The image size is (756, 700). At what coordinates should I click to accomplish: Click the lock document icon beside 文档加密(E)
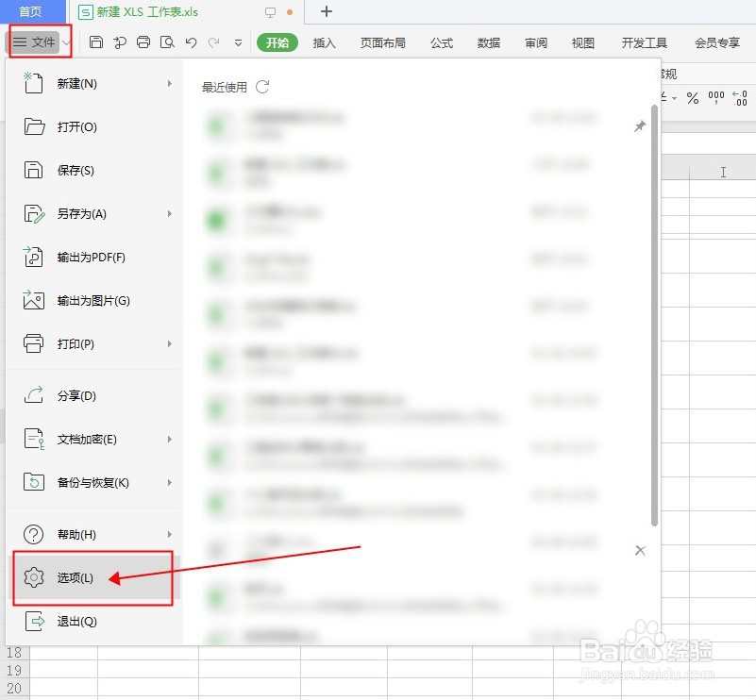point(34,439)
